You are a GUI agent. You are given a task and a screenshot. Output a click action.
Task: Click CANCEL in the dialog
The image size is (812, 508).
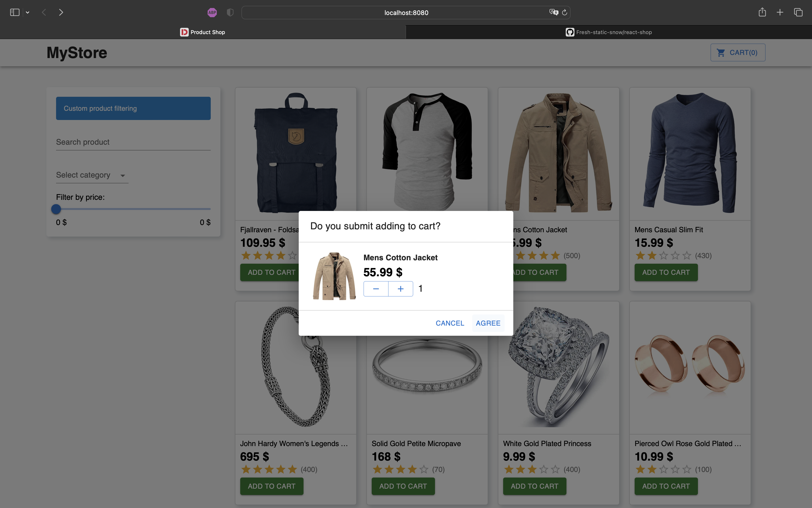[450, 323]
